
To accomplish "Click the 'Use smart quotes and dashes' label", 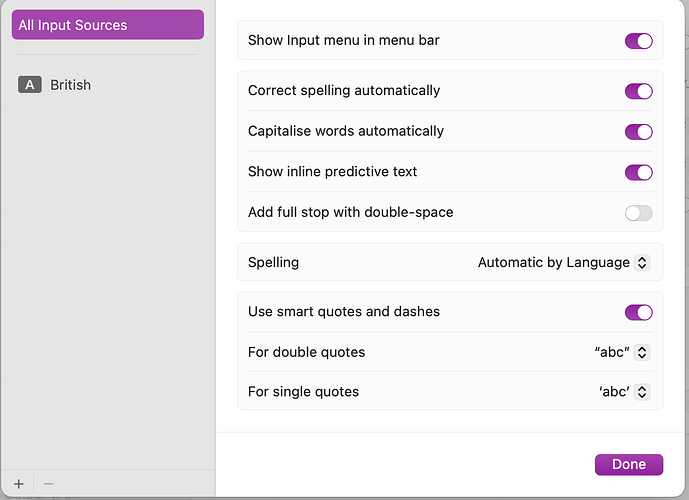I will (x=344, y=312).
